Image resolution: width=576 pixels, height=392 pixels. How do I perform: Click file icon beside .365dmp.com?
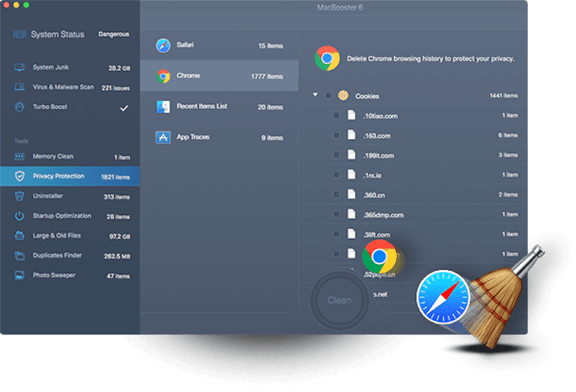click(351, 214)
